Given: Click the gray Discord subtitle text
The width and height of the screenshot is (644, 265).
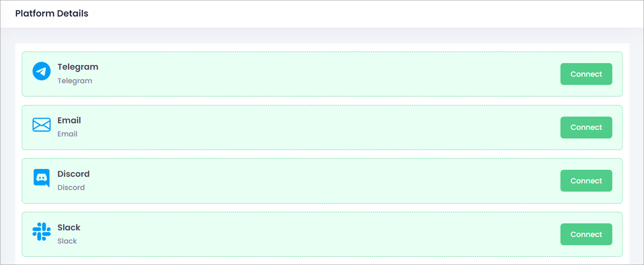Looking at the screenshot, I should [71, 188].
